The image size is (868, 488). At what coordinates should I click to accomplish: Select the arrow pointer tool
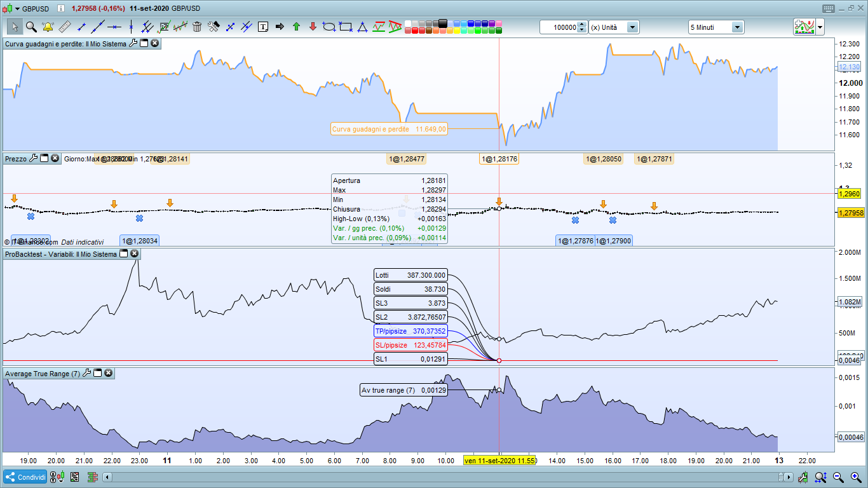coord(15,27)
